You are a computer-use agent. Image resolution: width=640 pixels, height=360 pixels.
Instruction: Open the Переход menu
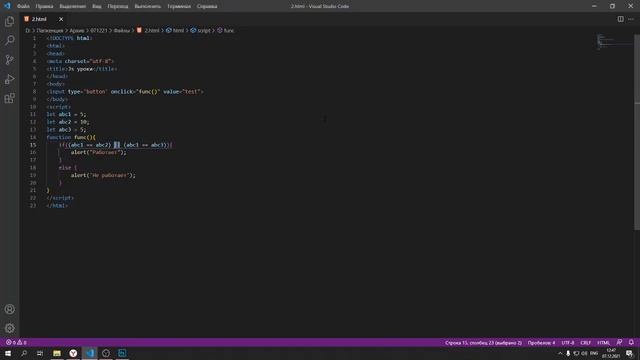click(x=118, y=6)
